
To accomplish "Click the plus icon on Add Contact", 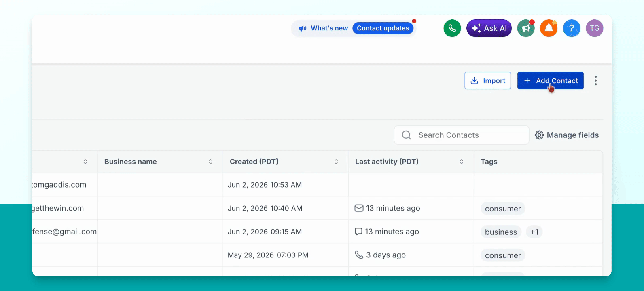I will pyautogui.click(x=527, y=80).
